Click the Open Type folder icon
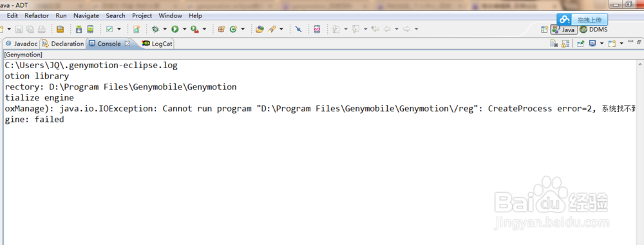 (260, 29)
